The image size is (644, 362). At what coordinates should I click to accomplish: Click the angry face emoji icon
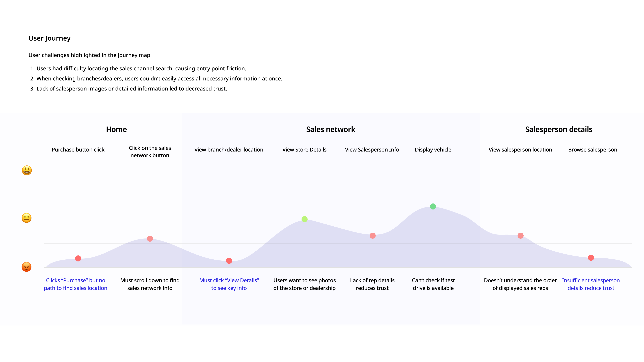(x=26, y=267)
